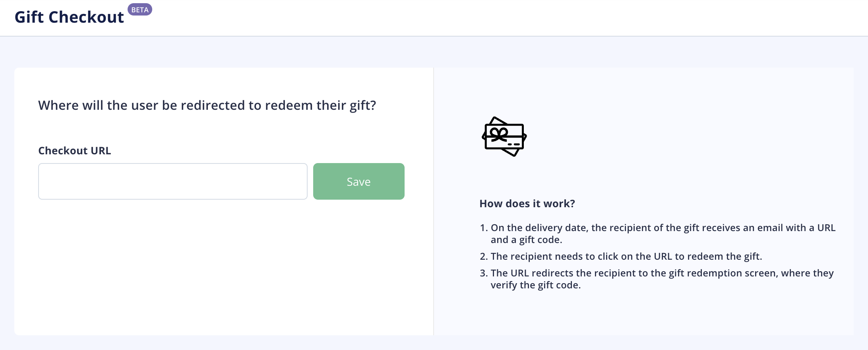The image size is (868, 350).
Task: Click the empty header bar beside the BETA badge
Action: pos(509,18)
